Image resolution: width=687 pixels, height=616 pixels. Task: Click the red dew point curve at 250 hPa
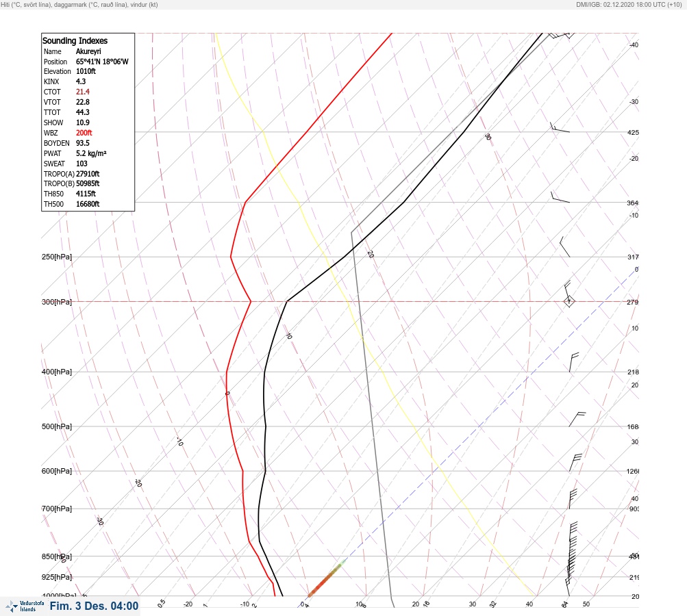pyautogui.click(x=231, y=257)
